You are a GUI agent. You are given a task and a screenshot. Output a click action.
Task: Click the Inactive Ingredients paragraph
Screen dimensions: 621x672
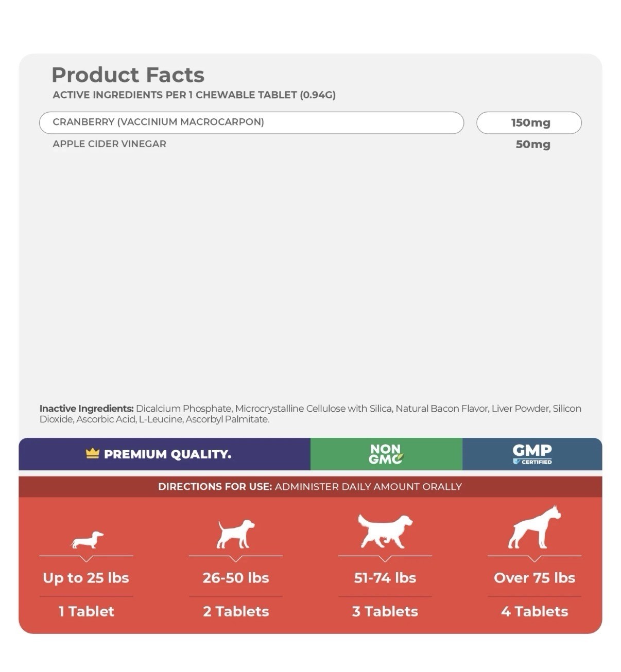pos(310,414)
